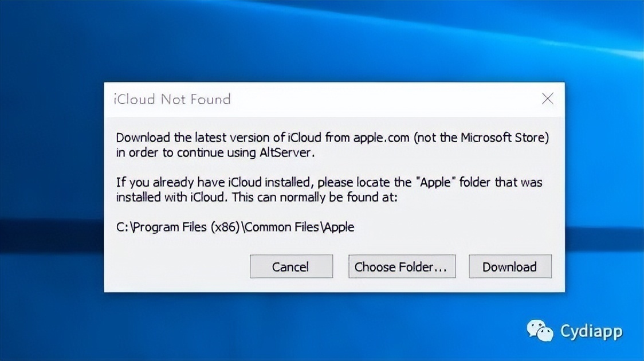Viewport: 644px width, 361px height.
Task: Click "apple.com" in the dialog message
Action: pos(380,138)
